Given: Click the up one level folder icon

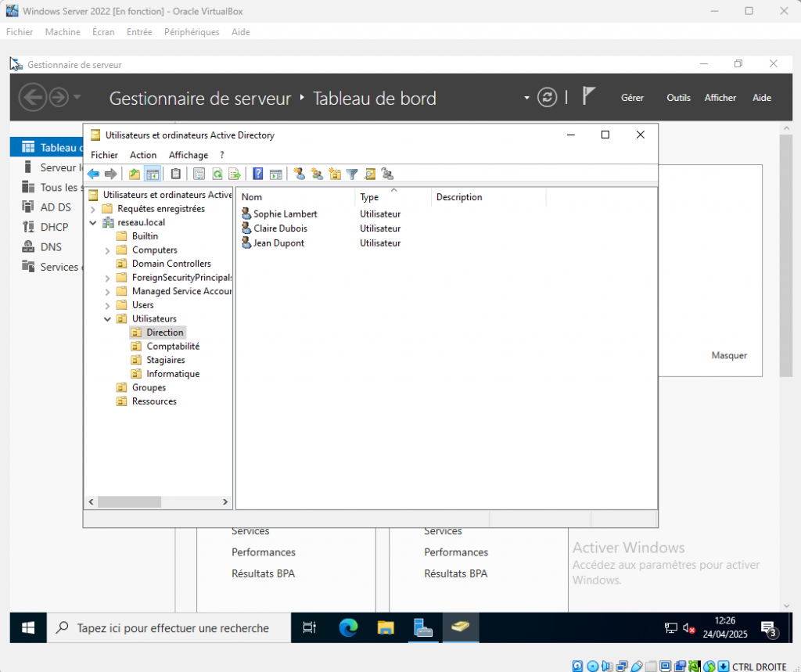Looking at the screenshot, I should point(135,174).
